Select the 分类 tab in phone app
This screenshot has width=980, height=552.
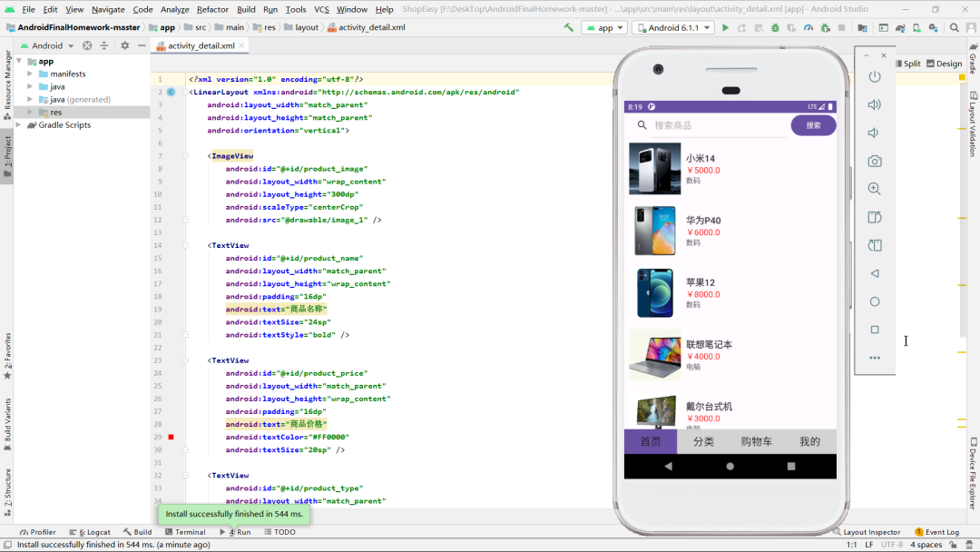click(x=703, y=441)
